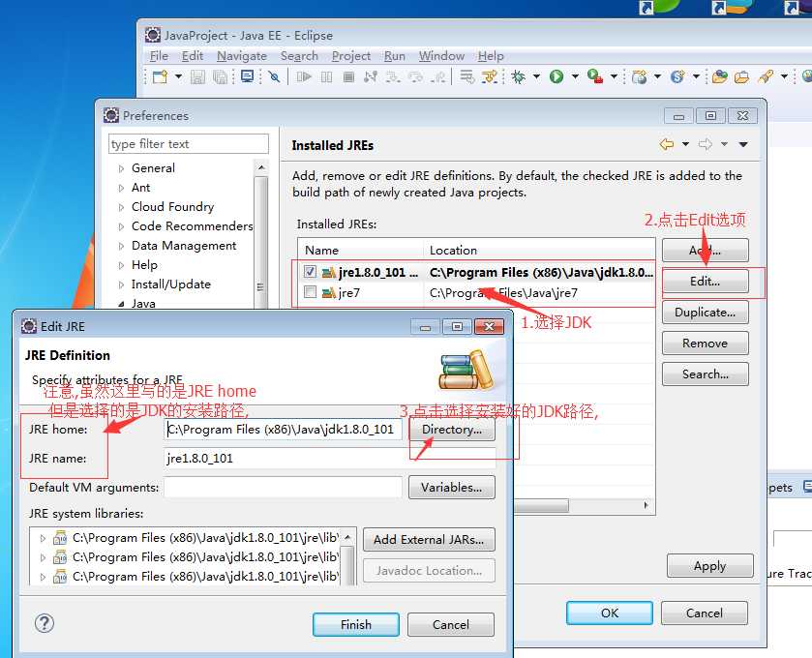
Task: Click OK in the Preferences dialog
Action: (610, 613)
